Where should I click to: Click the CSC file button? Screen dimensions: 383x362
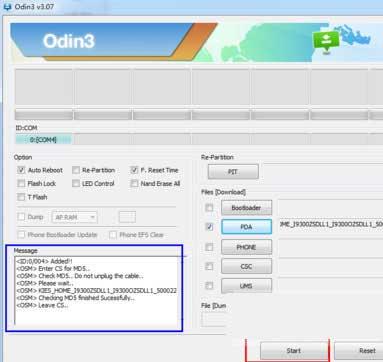(x=246, y=266)
